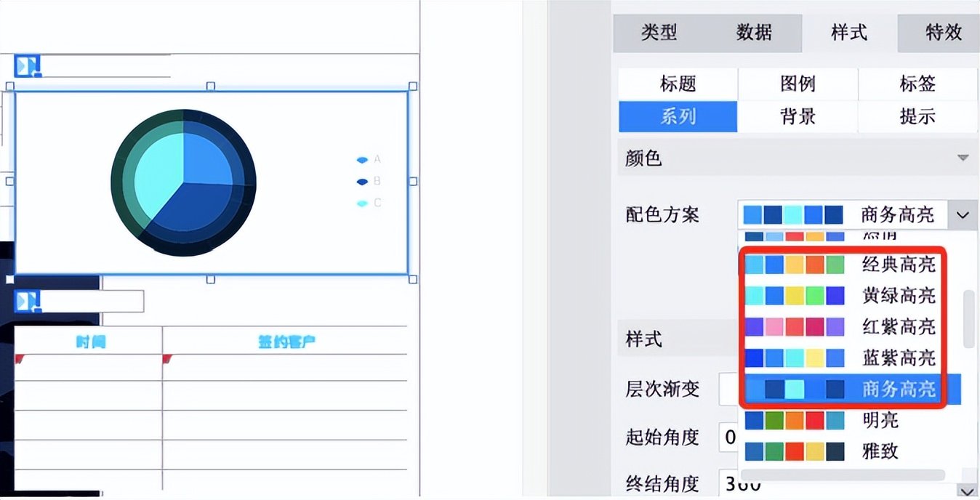980x500 pixels.
Task: Click the blue data-binding icon above the pie chart
Action: (26, 65)
